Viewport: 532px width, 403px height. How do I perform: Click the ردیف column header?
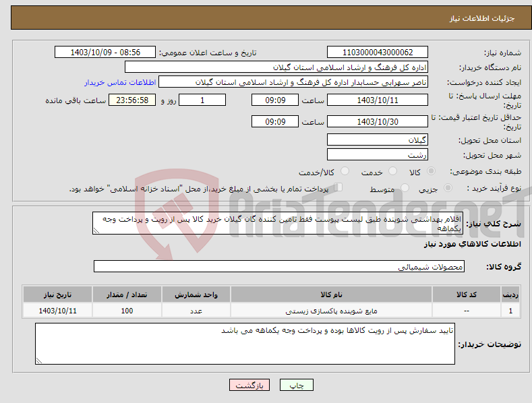(510, 294)
